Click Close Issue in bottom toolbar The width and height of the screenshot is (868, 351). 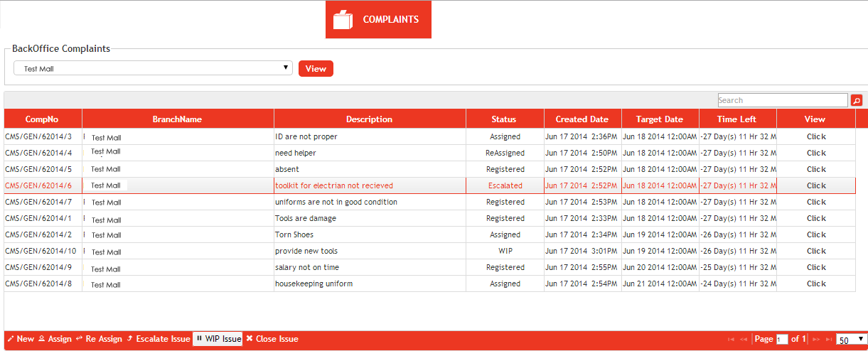(272, 339)
